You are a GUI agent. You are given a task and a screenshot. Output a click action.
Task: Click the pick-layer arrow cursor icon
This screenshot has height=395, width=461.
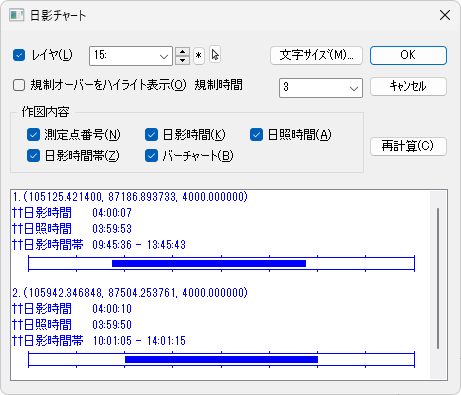(215, 55)
